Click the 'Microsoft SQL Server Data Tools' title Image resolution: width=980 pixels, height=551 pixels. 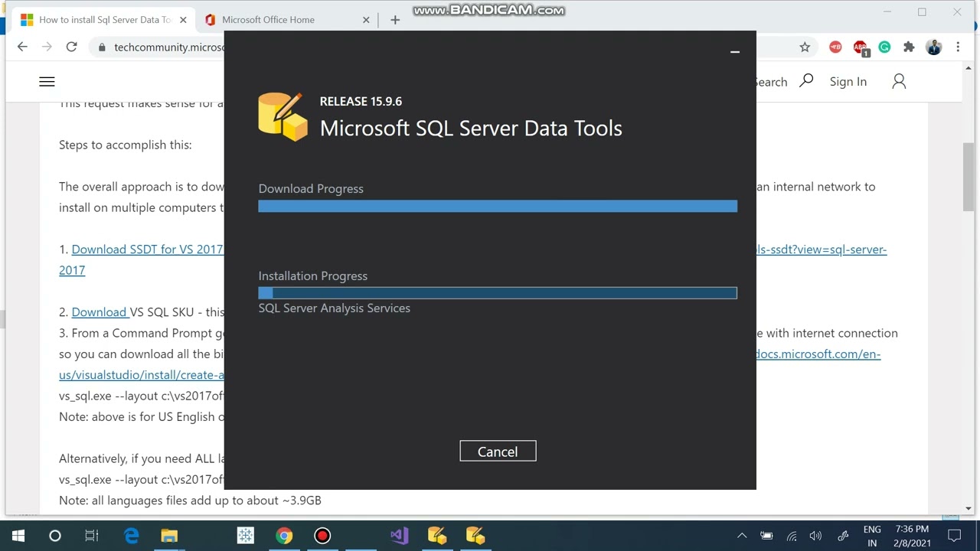(x=471, y=128)
